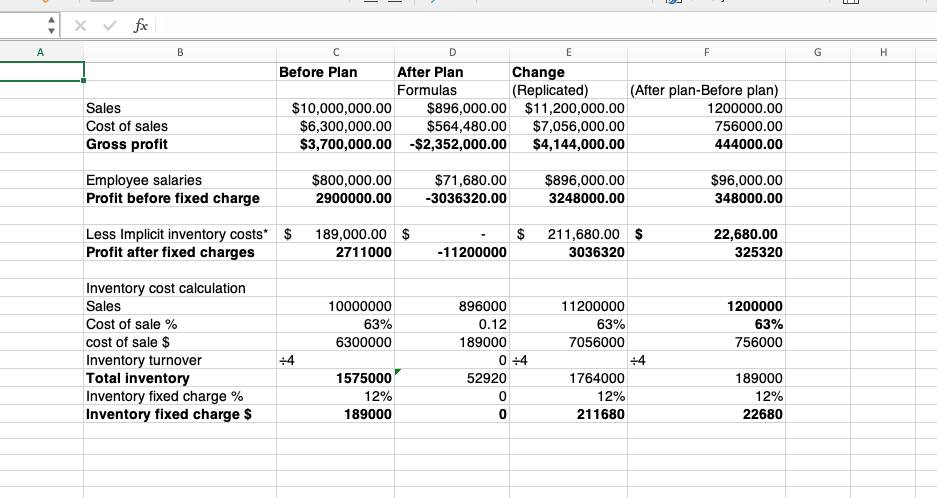
Task: Select the $6,300,000.00 cell
Action: pyautogui.click(x=335, y=126)
